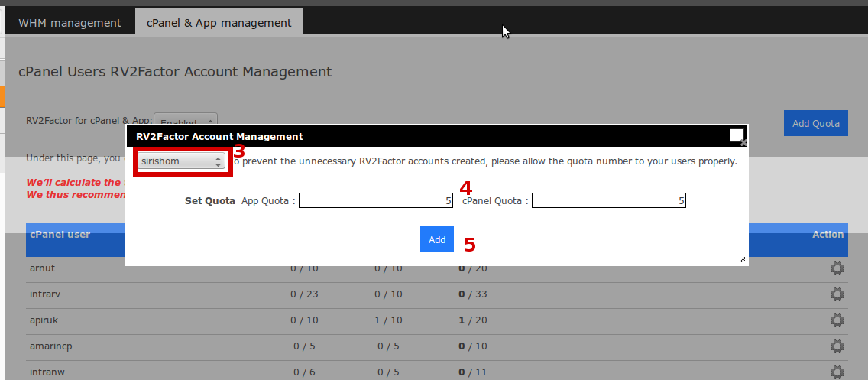Click the 0 / 6 value for intranw

tap(304, 372)
